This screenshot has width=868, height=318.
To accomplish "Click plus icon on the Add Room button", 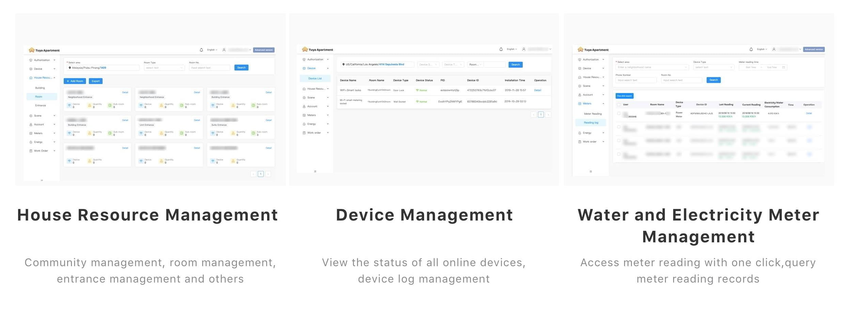I will (68, 81).
